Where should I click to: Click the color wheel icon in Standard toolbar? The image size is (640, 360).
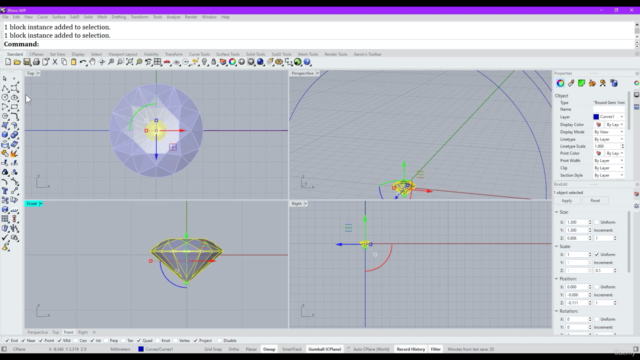[x=232, y=62]
